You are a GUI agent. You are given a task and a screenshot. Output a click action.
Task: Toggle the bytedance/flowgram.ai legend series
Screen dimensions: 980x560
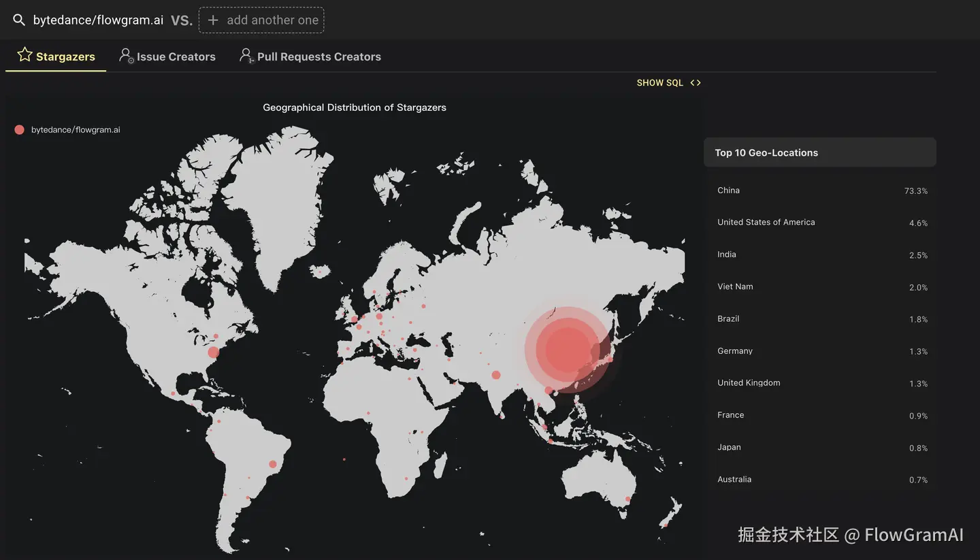[x=76, y=130]
